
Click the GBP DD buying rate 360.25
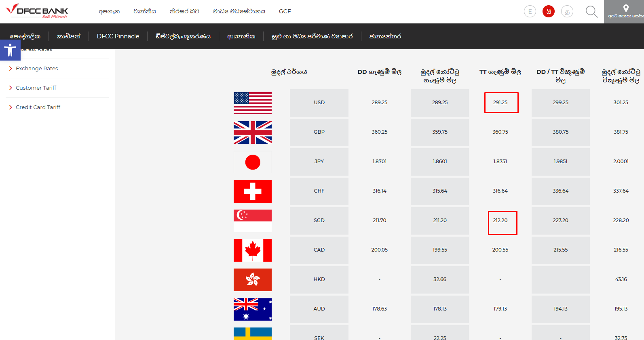[x=380, y=132]
